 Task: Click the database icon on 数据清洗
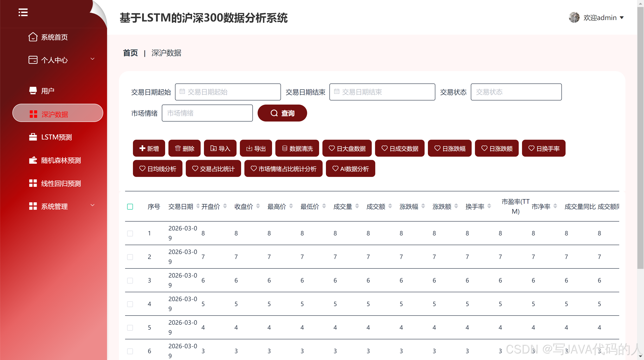coord(285,148)
